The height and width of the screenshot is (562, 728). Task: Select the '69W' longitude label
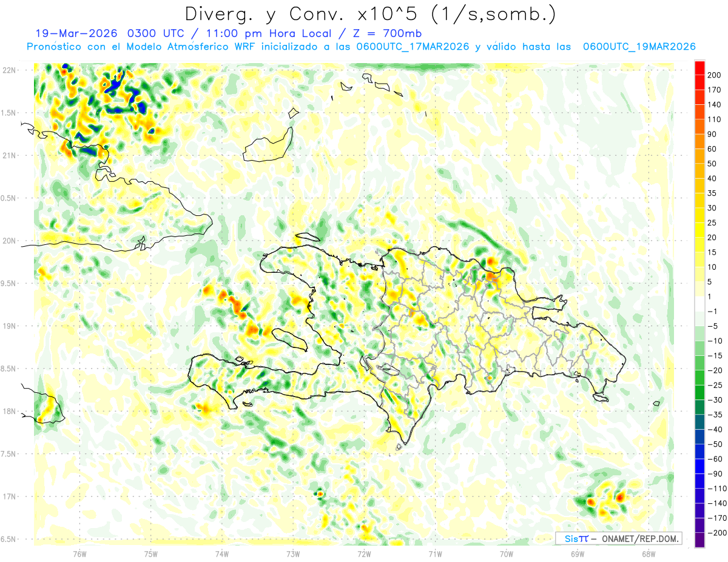click(578, 554)
